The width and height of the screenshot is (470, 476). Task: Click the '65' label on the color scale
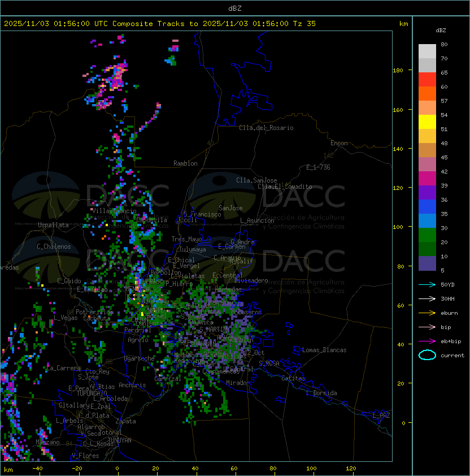[444, 72]
